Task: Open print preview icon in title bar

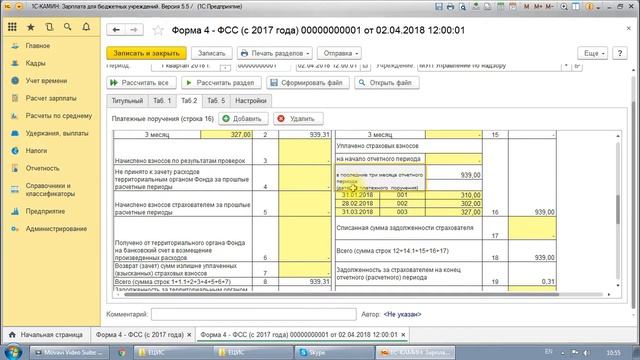Action: (x=462, y=7)
